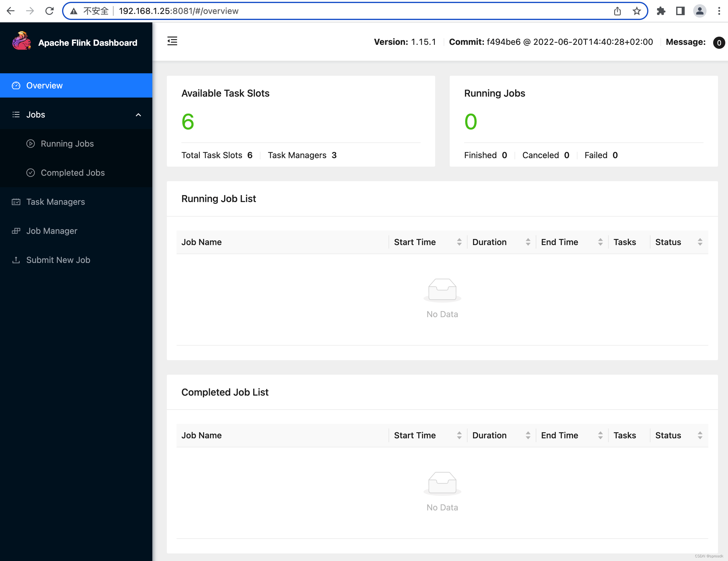Viewport: 728px width, 561px height.
Task: Bookmark page using star icon
Action: pos(637,11)
